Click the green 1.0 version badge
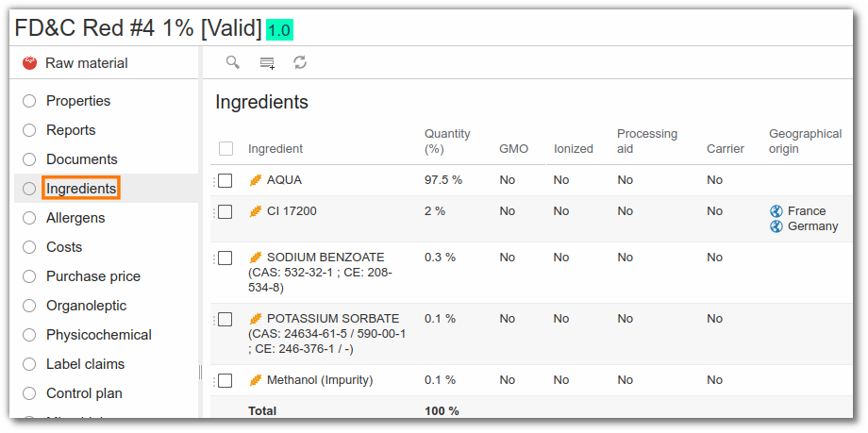The height and width of the screenshot is (433, 868). click(x=279, y=30)
